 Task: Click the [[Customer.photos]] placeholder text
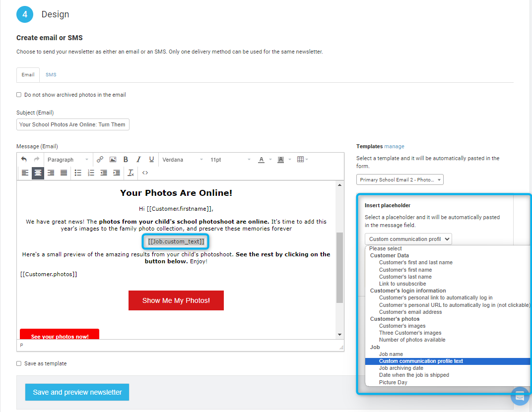click(49, 274)
